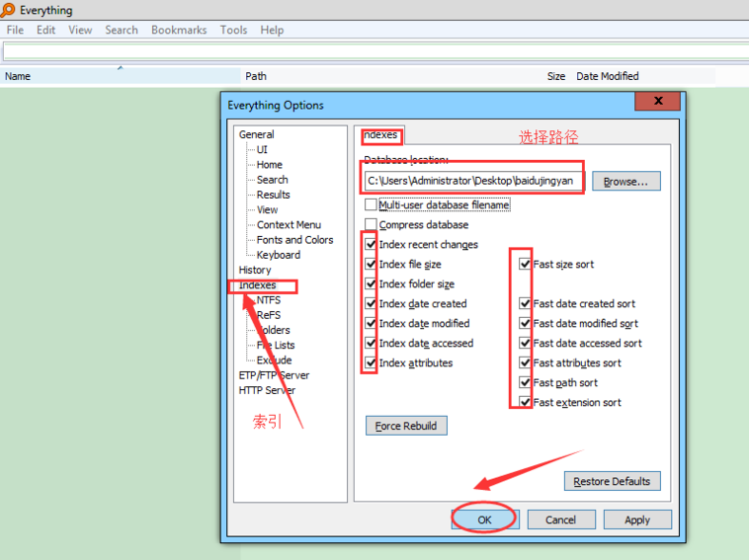
Task: Enable Multi-user database filename checkbox
Action: (x=371, y=204)
